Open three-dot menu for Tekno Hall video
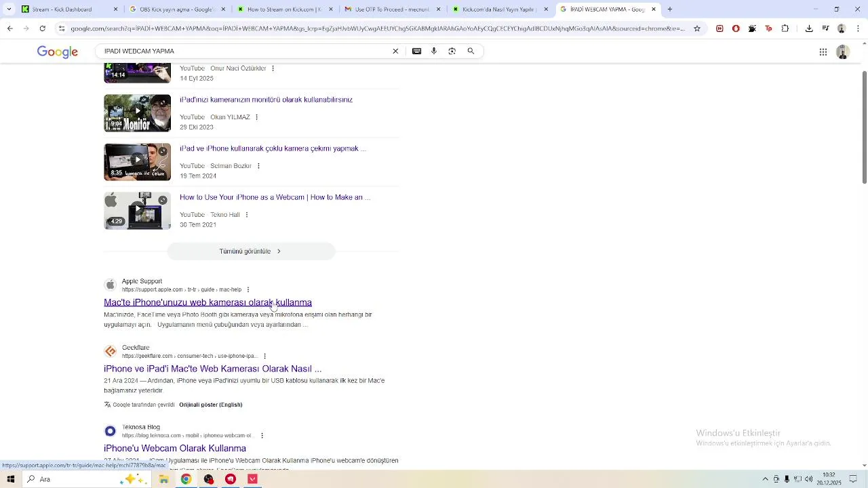 tap(247, 215)
